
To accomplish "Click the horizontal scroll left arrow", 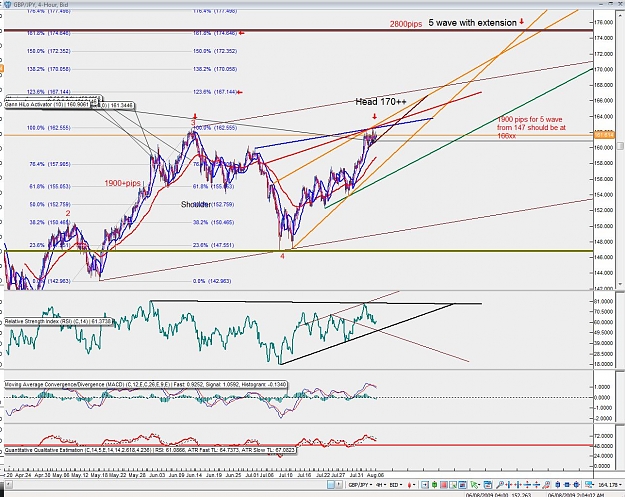I will tap(9, 485).
